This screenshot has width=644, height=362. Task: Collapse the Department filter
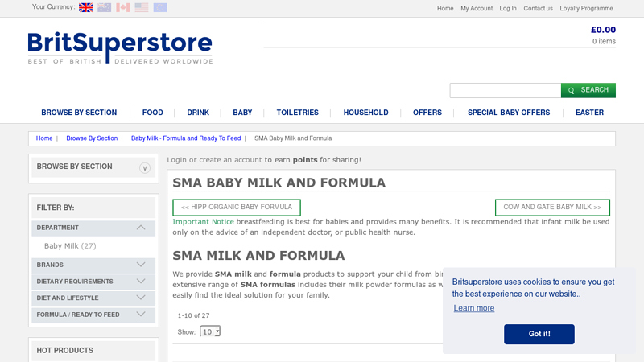coord(141,228)
